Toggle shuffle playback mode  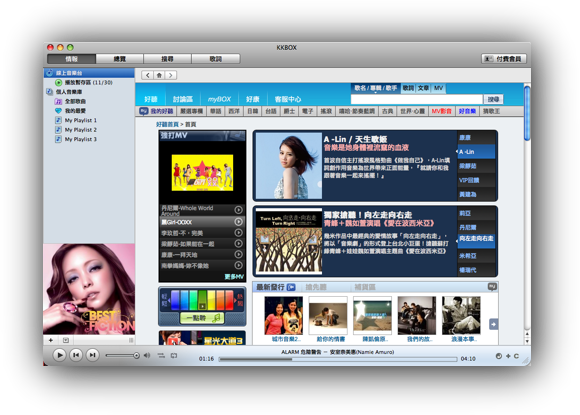161,355
